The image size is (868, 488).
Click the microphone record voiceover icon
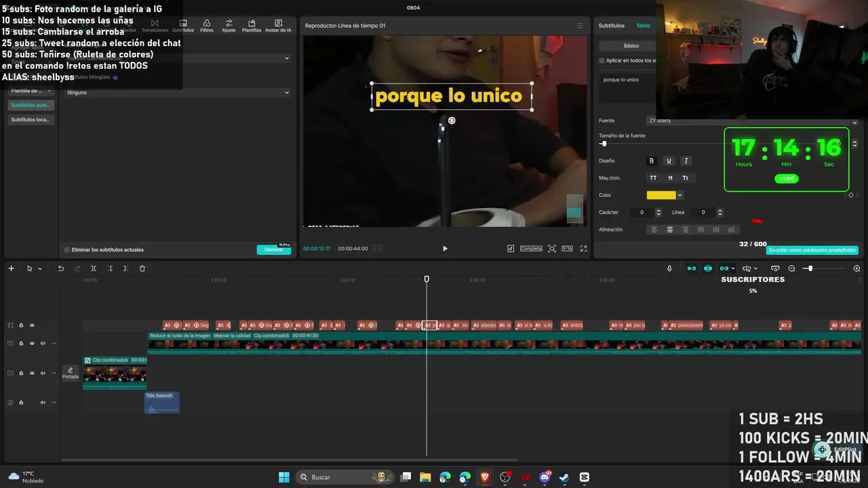tap(669, 268)
